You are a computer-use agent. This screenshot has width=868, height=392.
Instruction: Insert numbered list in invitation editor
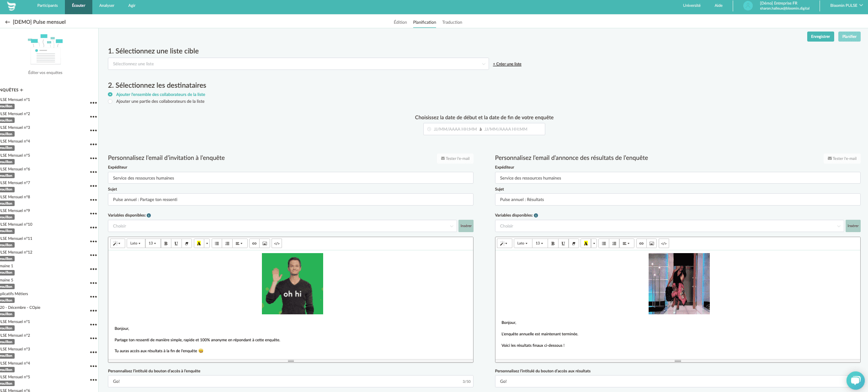pos(227,244)
